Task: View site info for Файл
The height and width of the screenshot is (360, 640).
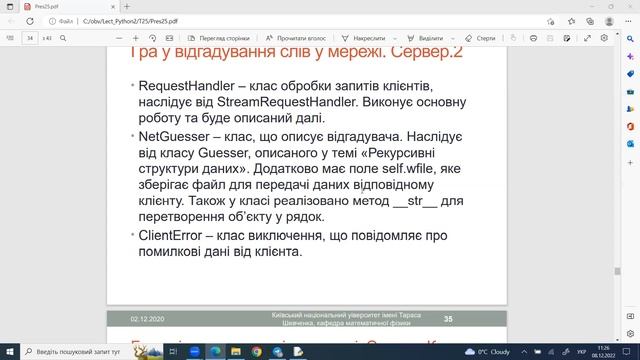Action: coord(61,21)
